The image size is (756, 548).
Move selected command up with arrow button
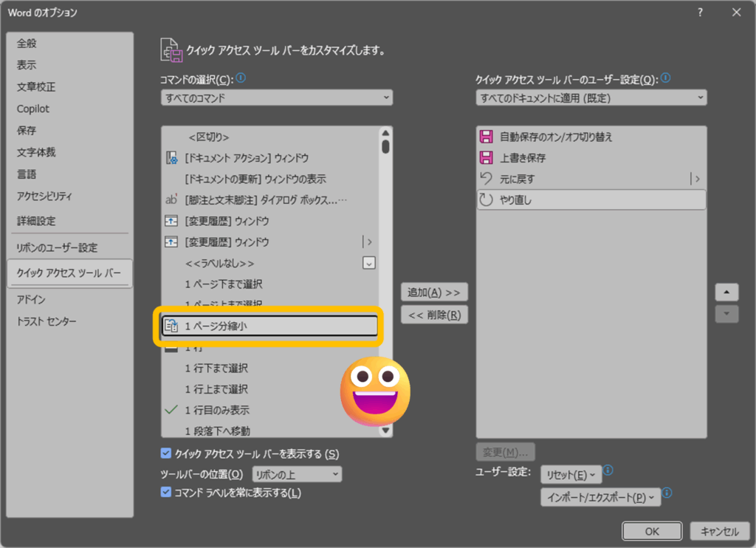pos(726,292)
